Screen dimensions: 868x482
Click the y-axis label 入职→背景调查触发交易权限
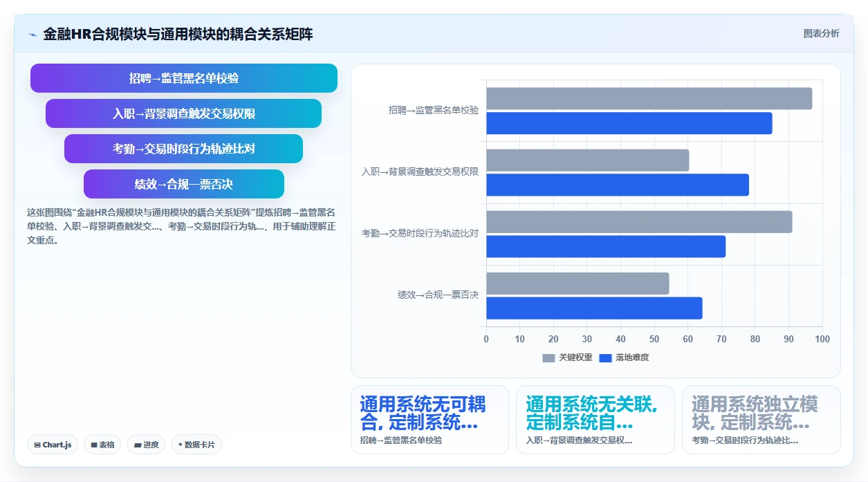pos(420,172)
